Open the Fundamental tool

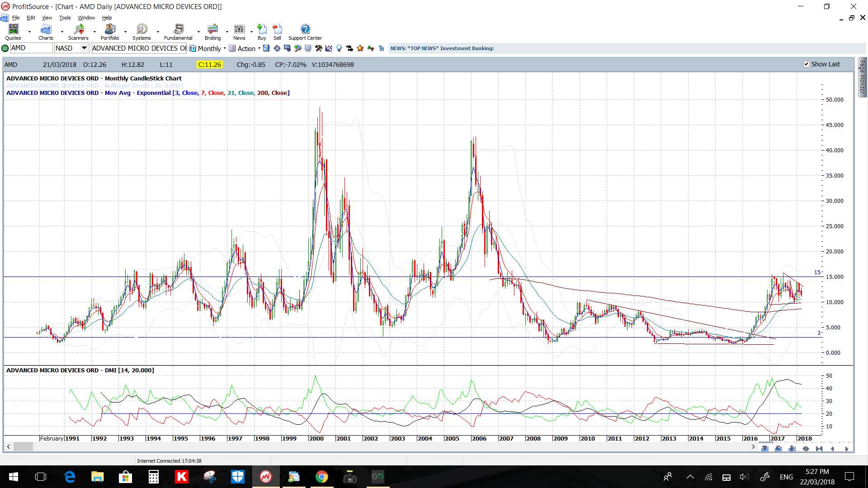pyautogui.click(x=178, y=32)
